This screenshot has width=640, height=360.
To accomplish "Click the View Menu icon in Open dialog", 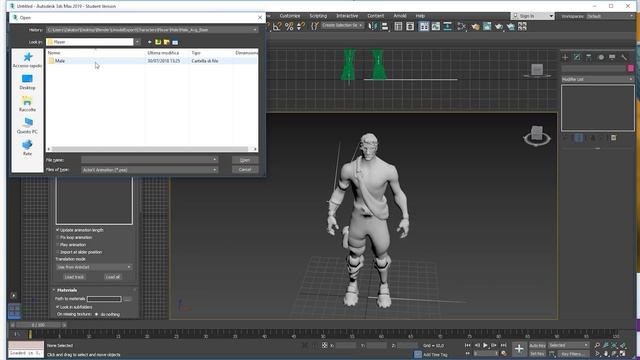I will pos(175,42).
